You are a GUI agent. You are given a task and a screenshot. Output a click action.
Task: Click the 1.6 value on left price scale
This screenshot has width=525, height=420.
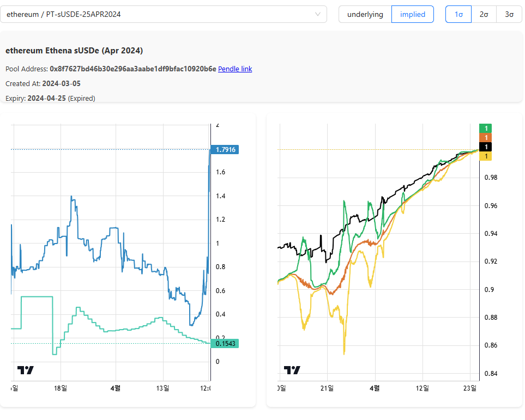click(221, 172)
